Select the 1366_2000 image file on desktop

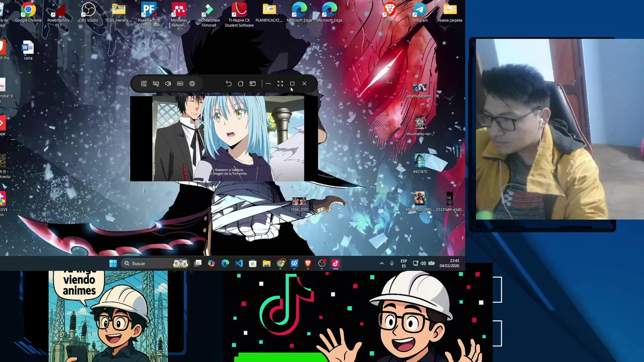point(299,204)
